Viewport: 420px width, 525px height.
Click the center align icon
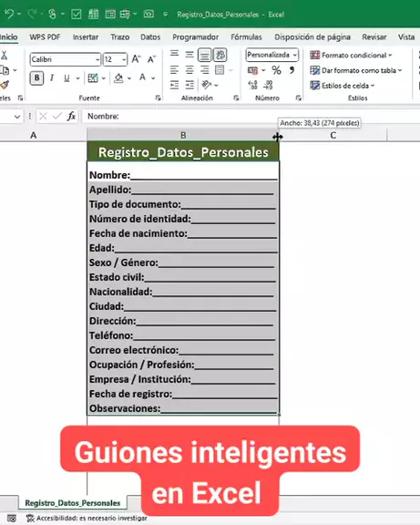pos(190,70)
